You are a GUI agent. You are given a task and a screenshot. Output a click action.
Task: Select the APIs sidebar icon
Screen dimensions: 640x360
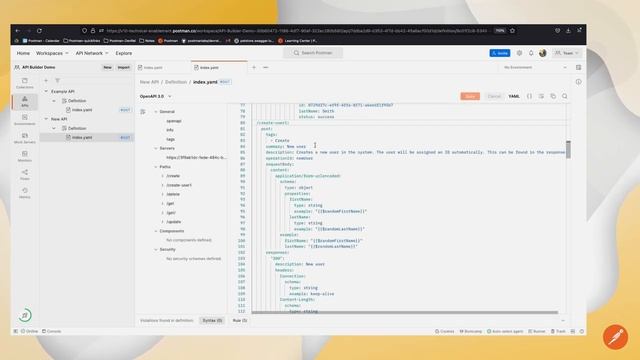coord(24,101)
